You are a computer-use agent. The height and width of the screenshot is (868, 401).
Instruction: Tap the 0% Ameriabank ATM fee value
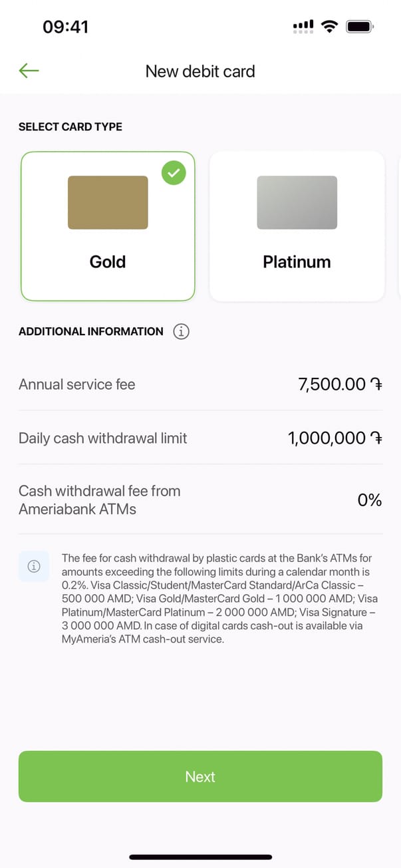coord(370,500)
